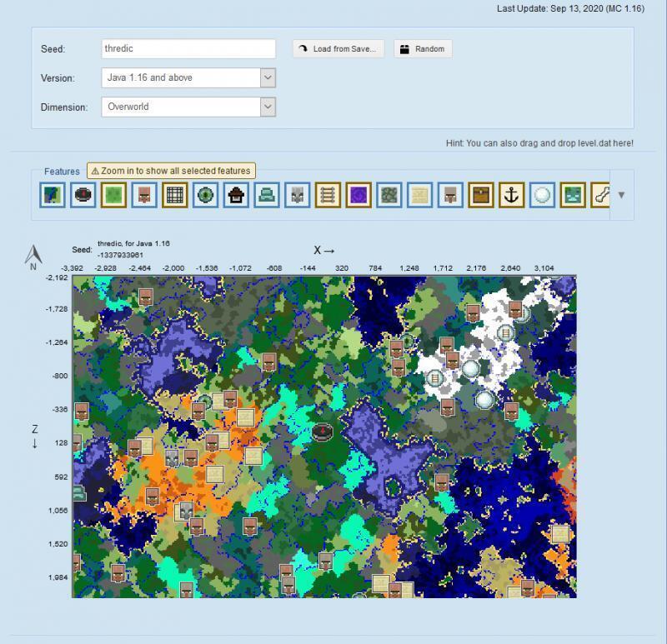Click the Seed input field

(x=188, y=49)
